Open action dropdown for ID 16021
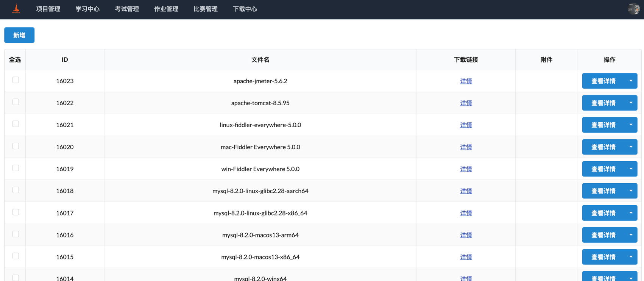Screen dimensions: 644x281 [631, 125]
